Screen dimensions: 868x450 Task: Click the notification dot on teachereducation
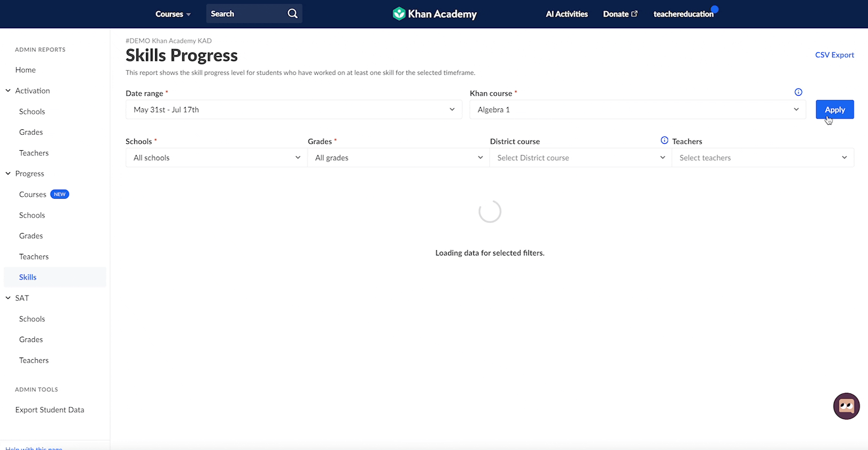(x=715, y=9)
